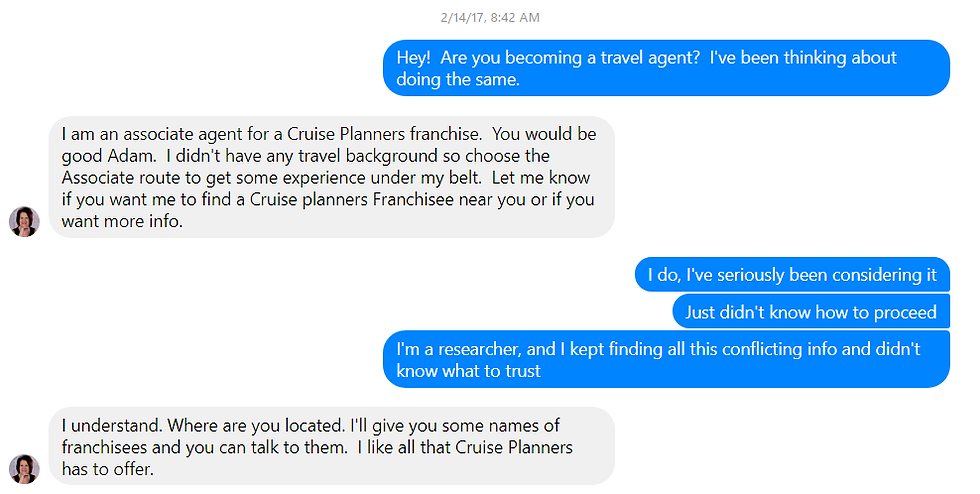This screenshot has height=494, width=980.
Task: Click 'has to offer.' text in last message
Action: [x=108, y=469]
